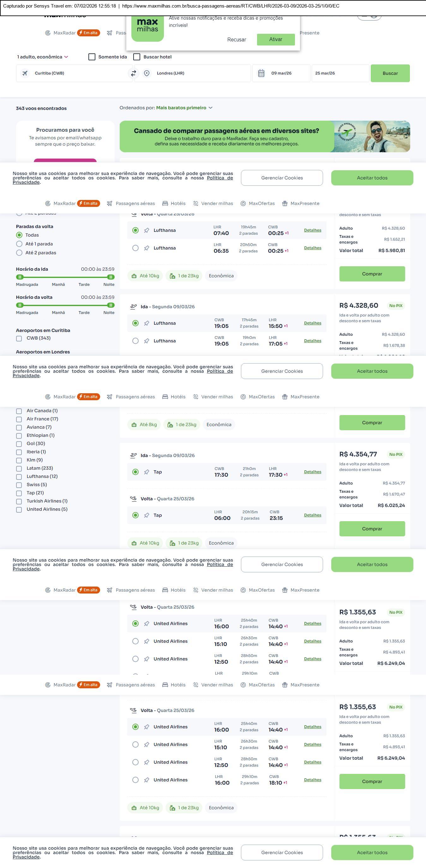This screenshot has height=868, width=426.
Task: Open the 1 adulto, econômica passenger dropdown
Action: pos(42,57)
